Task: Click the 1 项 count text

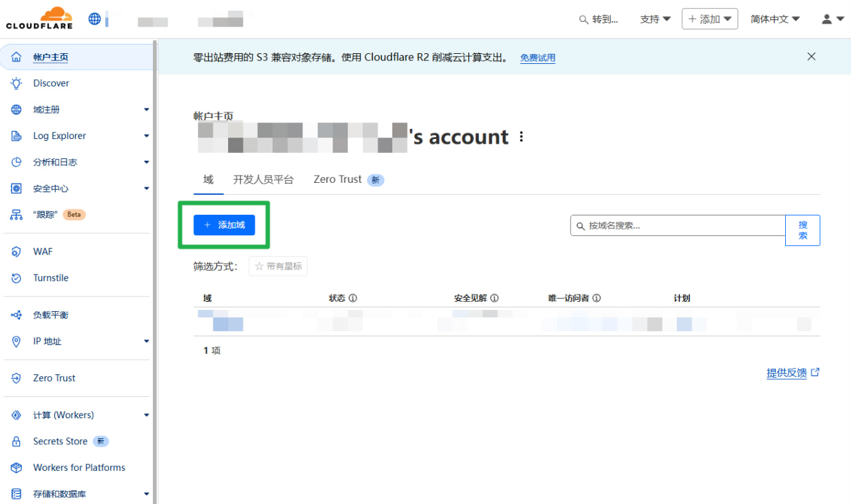Action: (x=212, y=350)
